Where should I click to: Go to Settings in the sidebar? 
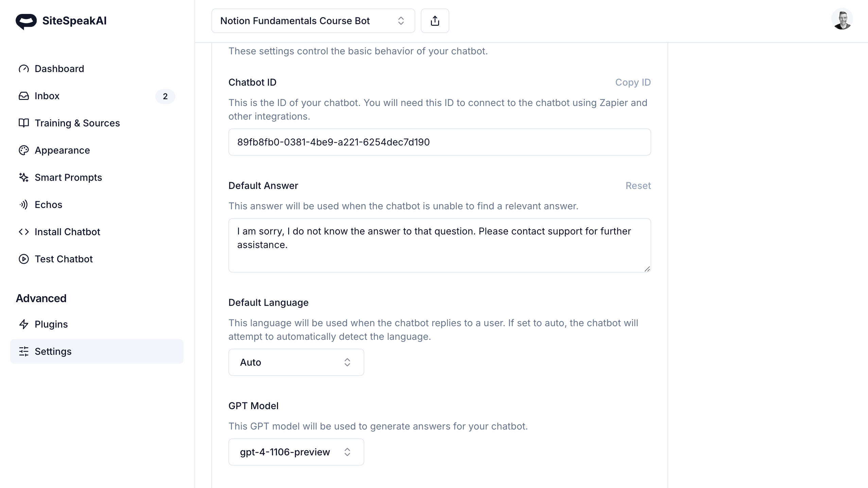click(x=97, y=351)
